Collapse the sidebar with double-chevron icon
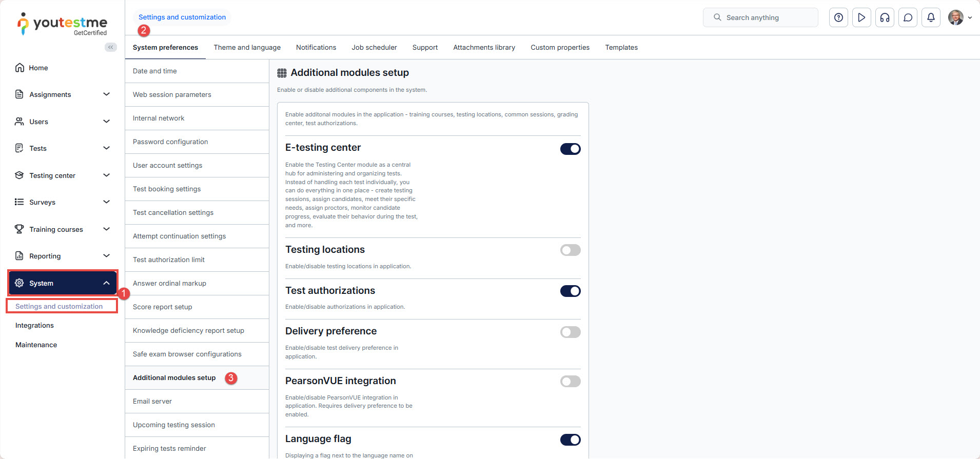Viewport: 980px width, 459px height. pos(110,47)
